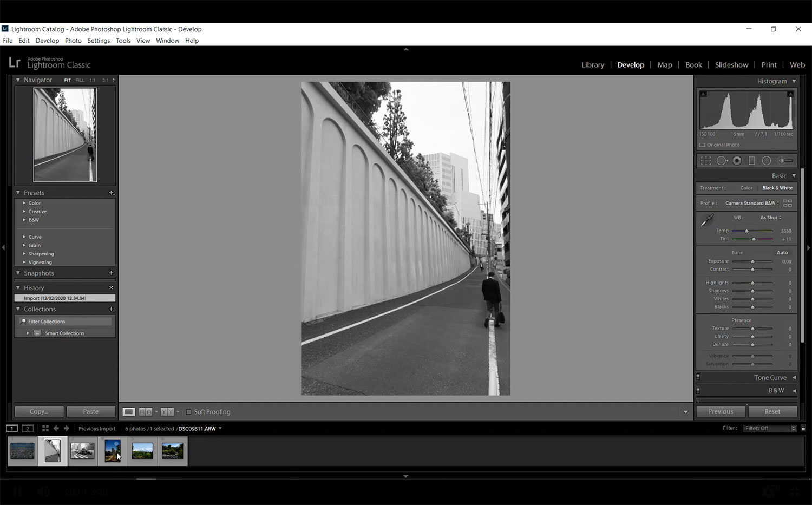Switch to the Library module
Viewport: 812px width, 505px height.
pyautogui.click(x=592, y=65)
